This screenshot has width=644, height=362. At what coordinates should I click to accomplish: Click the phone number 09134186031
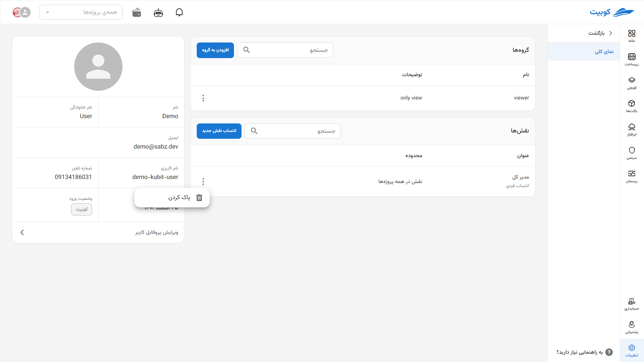tap(73, 177)
